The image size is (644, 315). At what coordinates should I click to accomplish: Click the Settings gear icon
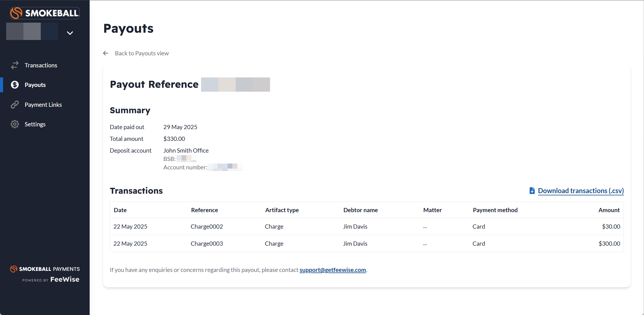(15, 124)
